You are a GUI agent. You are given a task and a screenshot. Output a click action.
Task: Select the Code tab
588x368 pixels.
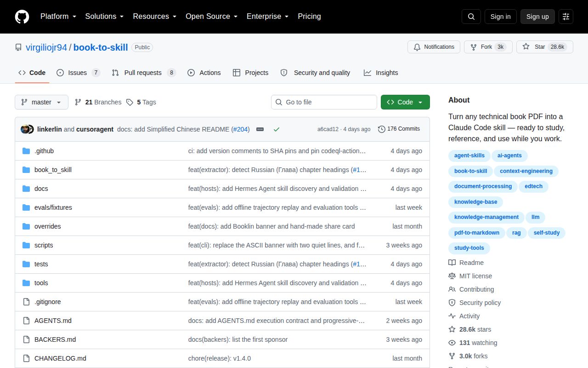32,73
